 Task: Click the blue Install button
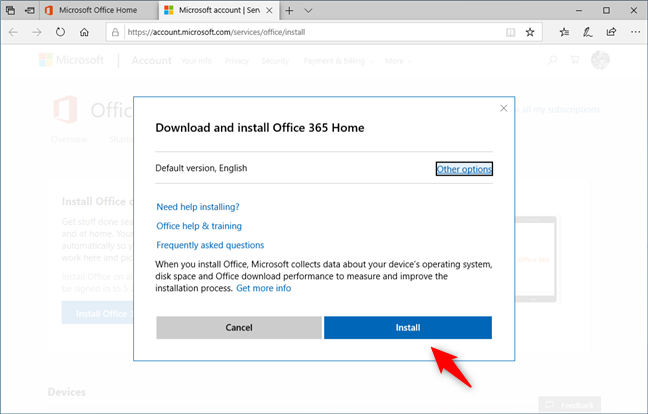pos(408,328)
